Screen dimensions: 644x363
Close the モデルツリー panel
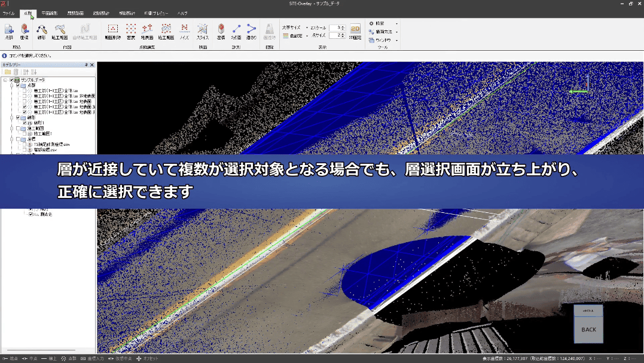92,65
